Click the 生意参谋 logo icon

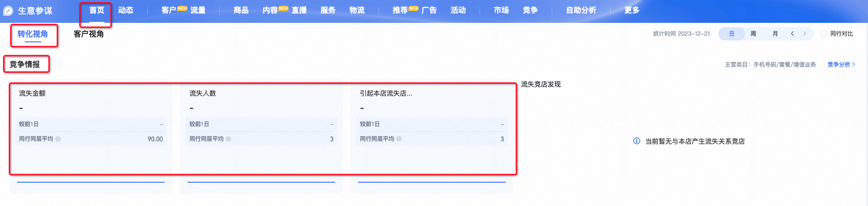tap(8, 10)
